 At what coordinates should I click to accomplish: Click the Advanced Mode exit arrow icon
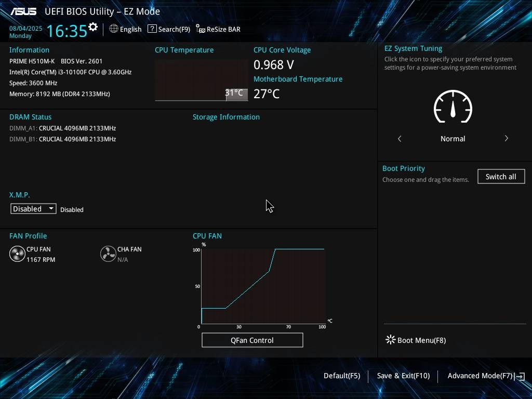click(x=520, y=376)
